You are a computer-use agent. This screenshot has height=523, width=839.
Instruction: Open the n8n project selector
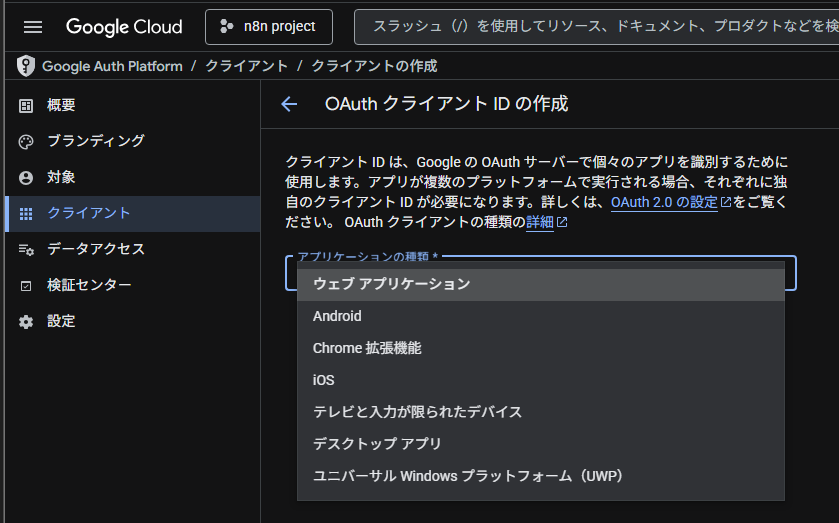(x=268, y=27)
